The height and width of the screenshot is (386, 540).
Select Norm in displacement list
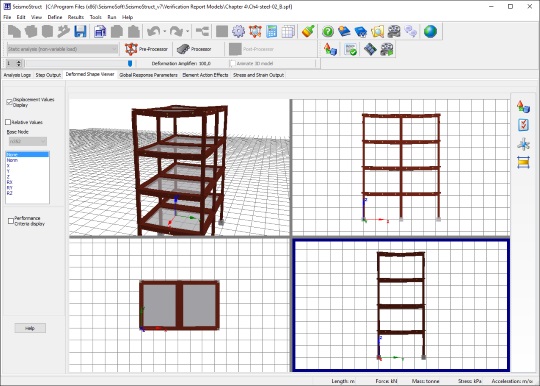coord(28,160)
